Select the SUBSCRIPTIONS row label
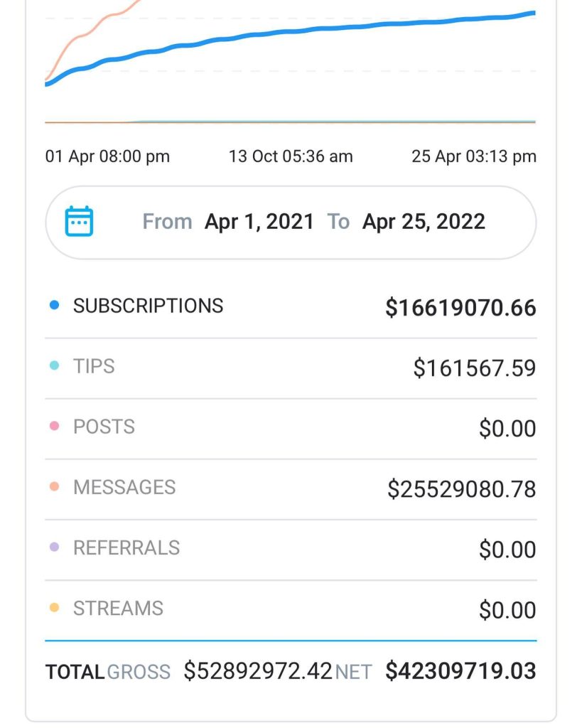This screenshot has width=582, height=728. (148, 306)
